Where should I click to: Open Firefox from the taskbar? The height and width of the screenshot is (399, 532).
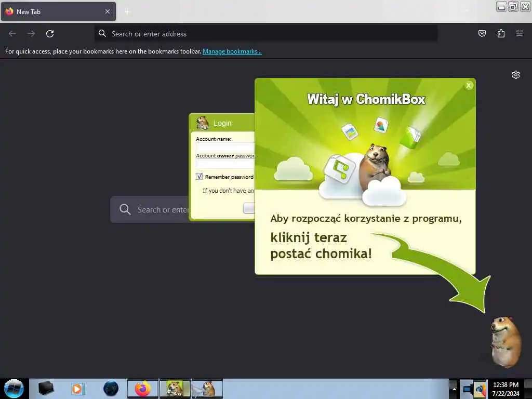point(143,389)
